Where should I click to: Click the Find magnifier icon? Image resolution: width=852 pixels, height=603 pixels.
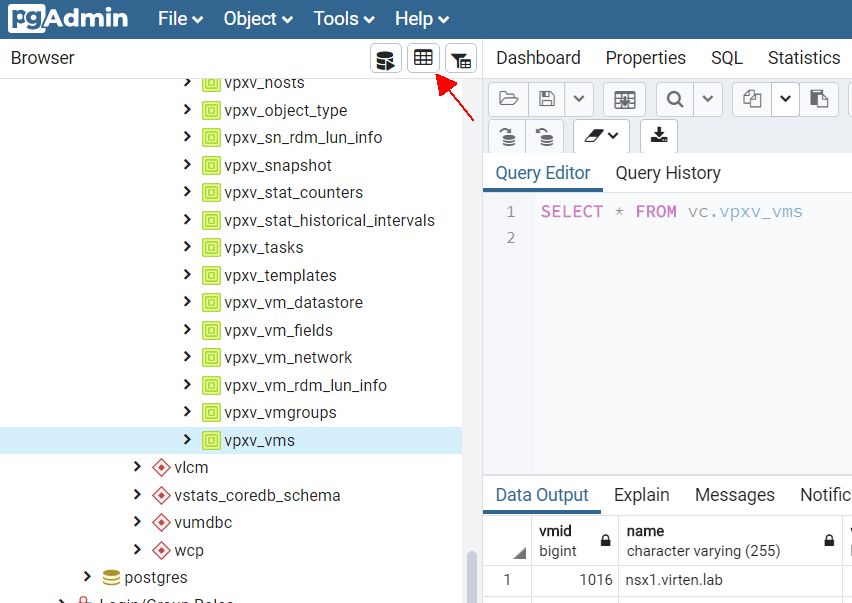[675, 99]
